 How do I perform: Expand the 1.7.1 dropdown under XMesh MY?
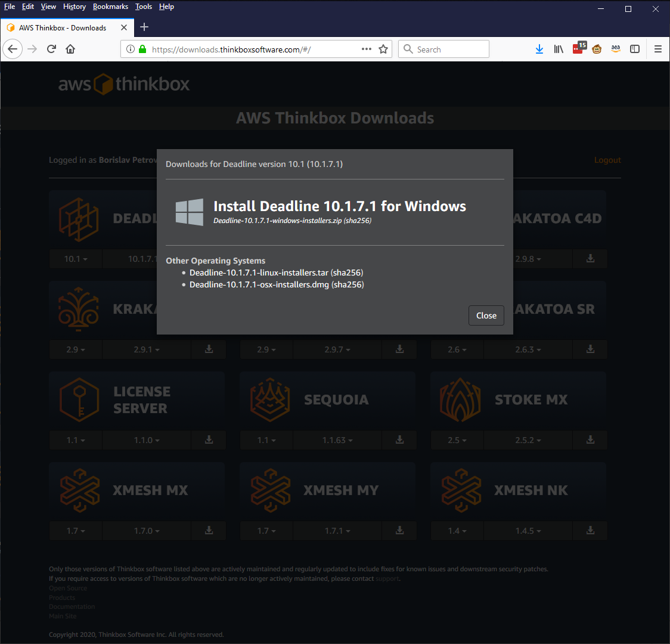click(337, 530)
